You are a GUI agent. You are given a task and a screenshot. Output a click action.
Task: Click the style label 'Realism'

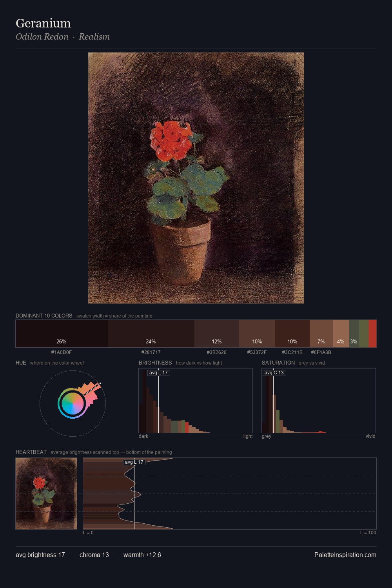[94, 36]
